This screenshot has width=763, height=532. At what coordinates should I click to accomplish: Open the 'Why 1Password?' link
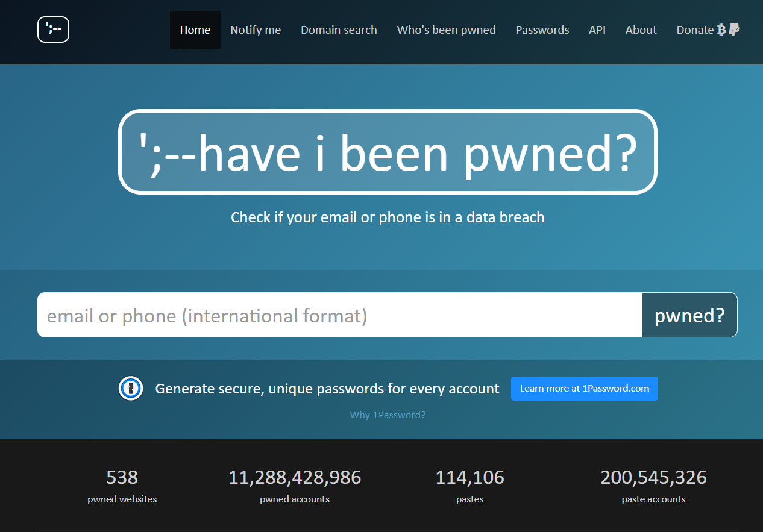pyautogui.click(x=388, y=415)
